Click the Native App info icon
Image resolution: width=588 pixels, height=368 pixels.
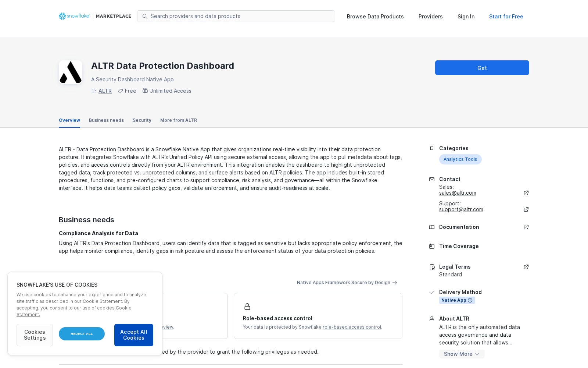coord(470,300)
